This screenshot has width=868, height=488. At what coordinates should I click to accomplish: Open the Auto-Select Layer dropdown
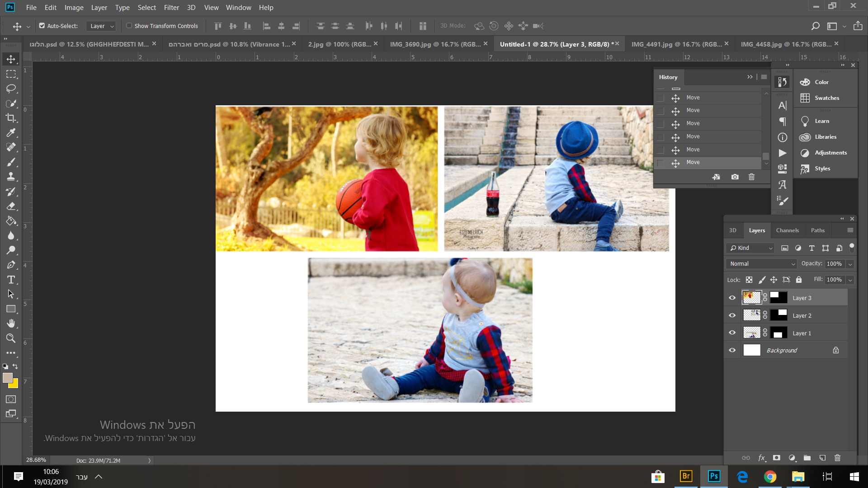coord(101,26)
